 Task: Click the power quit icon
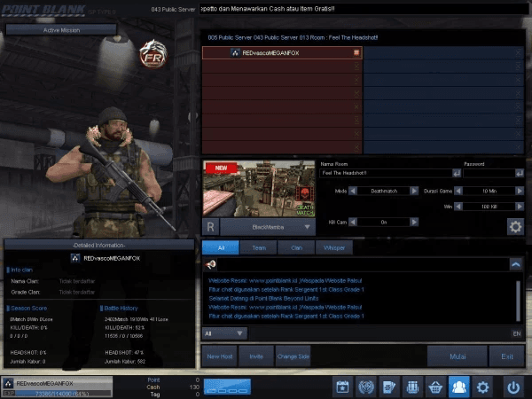coord(513,387)
